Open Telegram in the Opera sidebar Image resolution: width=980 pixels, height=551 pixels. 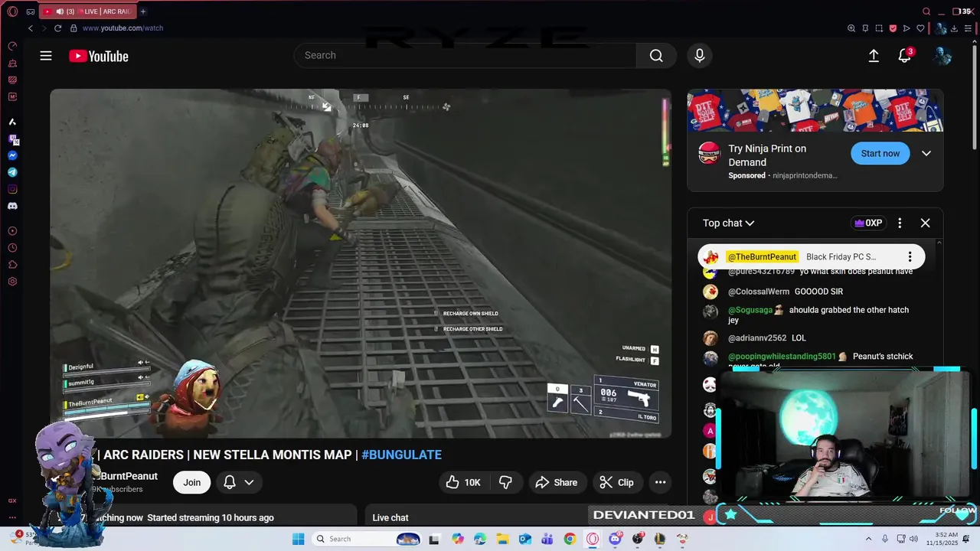(x=12, y=172)
